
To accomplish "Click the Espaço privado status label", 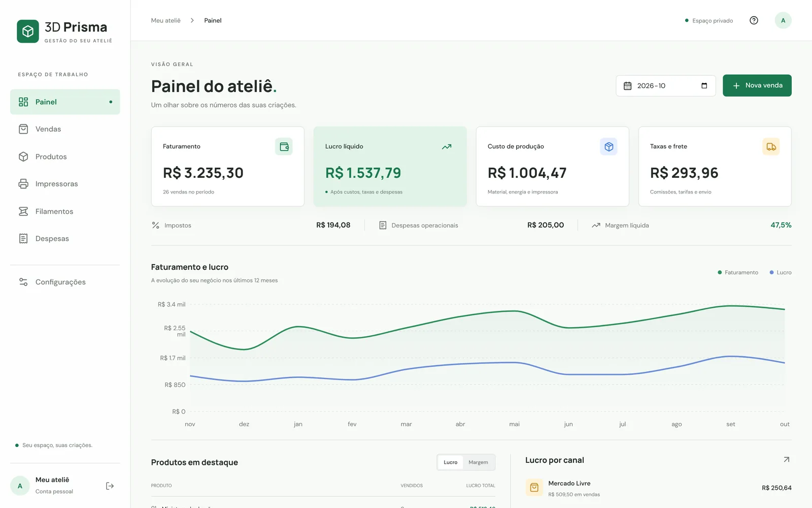I will point(709,21).
